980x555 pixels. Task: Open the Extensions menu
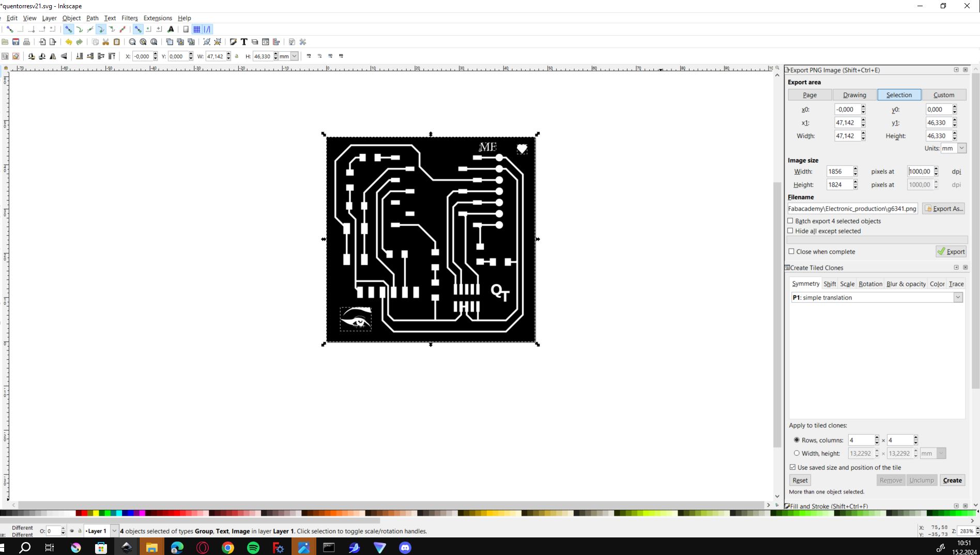click(x=158, y=18)
